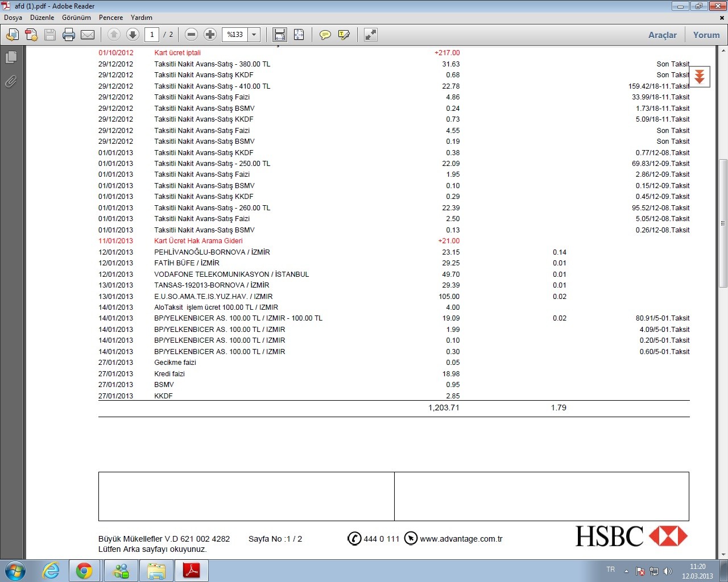
Task: Click the page number input field
Action: point(152,35)
